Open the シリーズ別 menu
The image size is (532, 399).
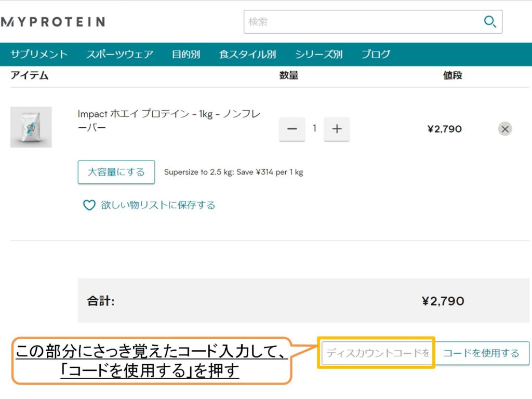(x=318, y=54)
